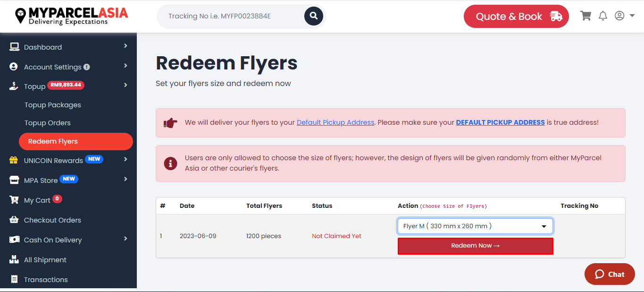Viewport: 644px width, 292px height.
Task: Click the My Cart count badge
Action: click(x=57, y=199)
